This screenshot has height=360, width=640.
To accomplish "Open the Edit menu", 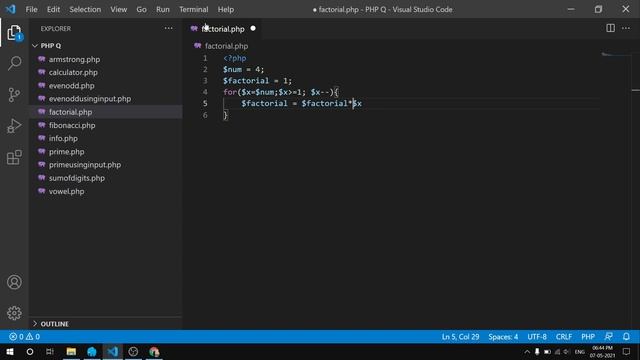I will [53, 9].
